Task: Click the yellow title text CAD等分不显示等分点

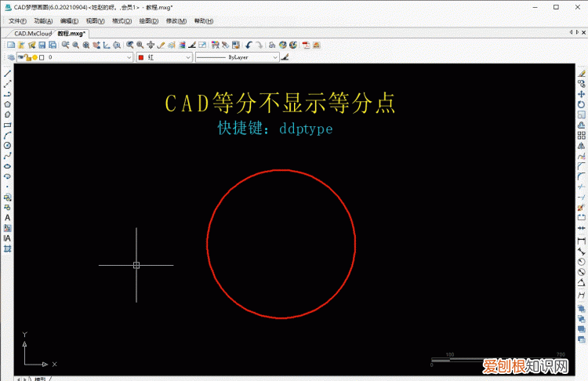Action: coord(280,103)
